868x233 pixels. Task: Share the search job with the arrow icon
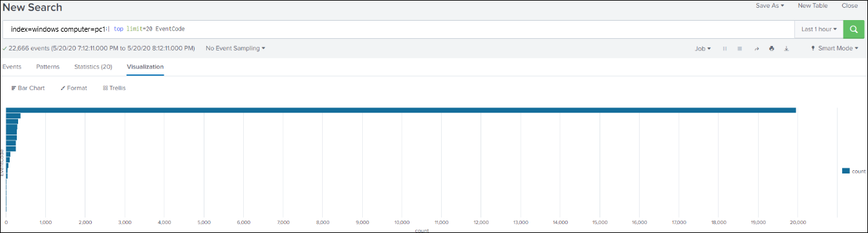(756, 49)
